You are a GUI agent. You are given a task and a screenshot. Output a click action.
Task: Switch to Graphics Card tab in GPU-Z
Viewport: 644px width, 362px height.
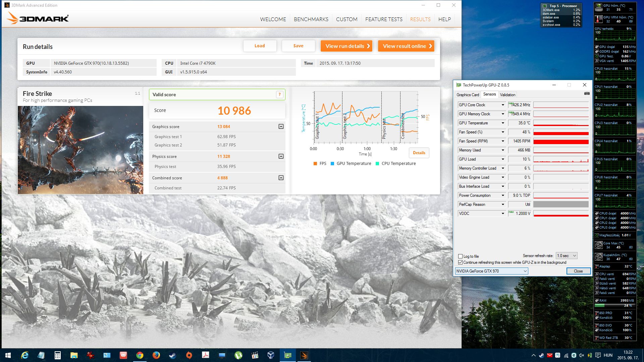click(468, 95)
